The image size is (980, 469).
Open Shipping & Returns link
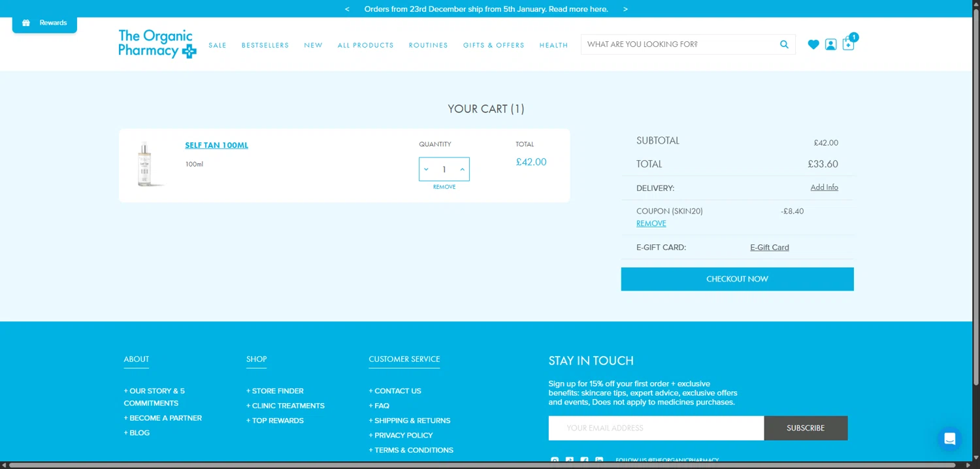410,421
